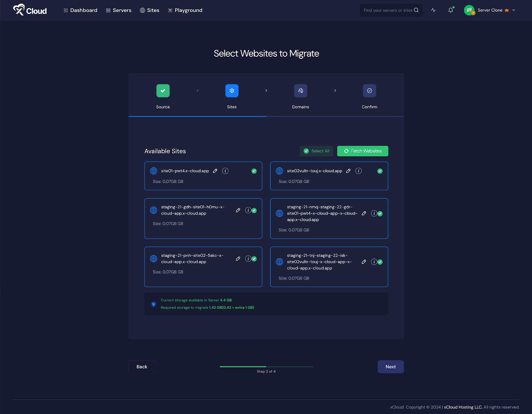532x414 pixels.
Task: Click the Fetch Websites button
Action: pos(362,151)
